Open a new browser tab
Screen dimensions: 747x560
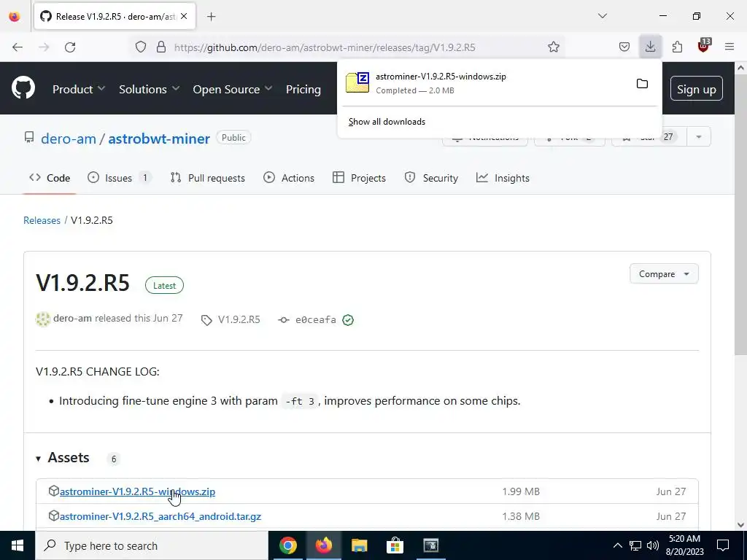click(212, 17)
